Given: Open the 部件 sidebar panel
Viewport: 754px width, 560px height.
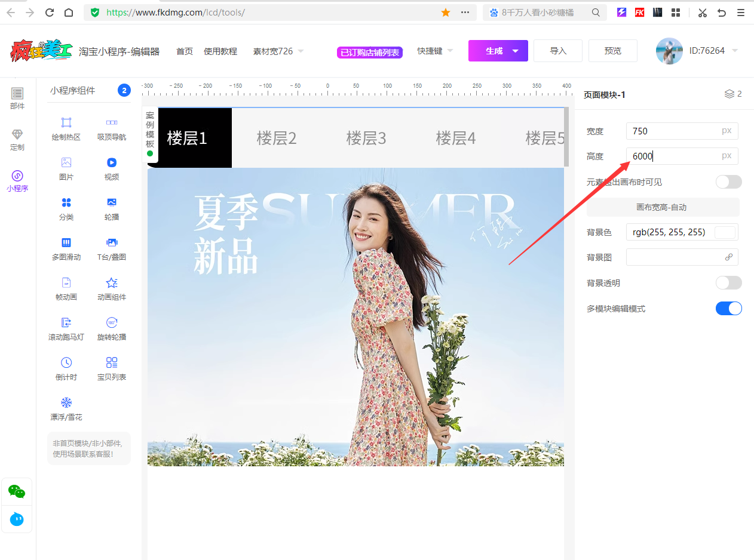Looking at the screenshot, I should tap(17, 99).
